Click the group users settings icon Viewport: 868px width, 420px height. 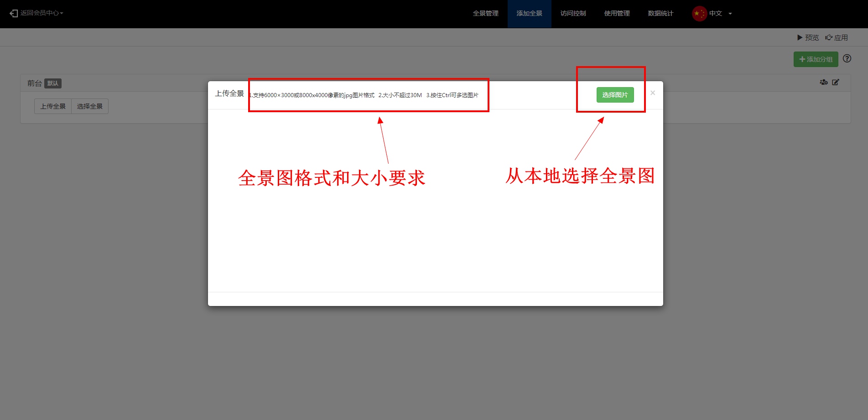tap(823, 83)
